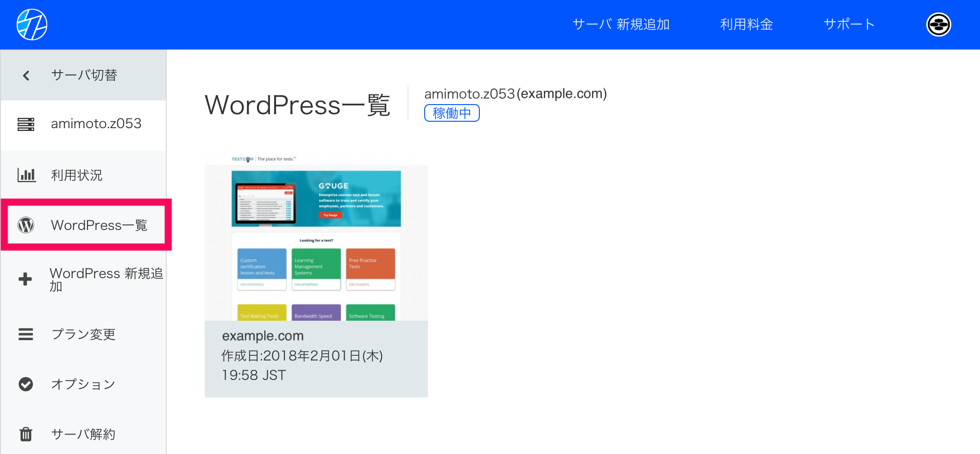Image resolution: width=980 pixels, height=454 pixels.
Task: Click the bar chart icon for 利用状況
Action: 26,175
